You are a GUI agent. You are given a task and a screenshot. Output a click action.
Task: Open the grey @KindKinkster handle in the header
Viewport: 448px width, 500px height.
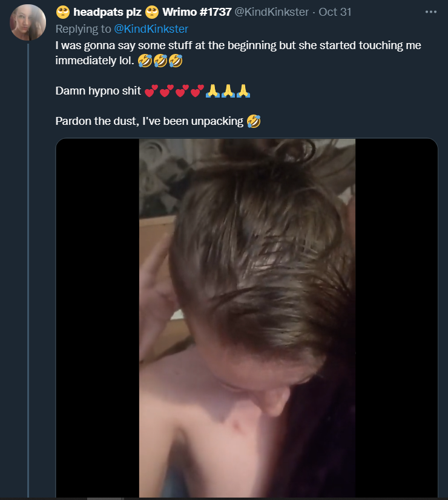(271, 12)
